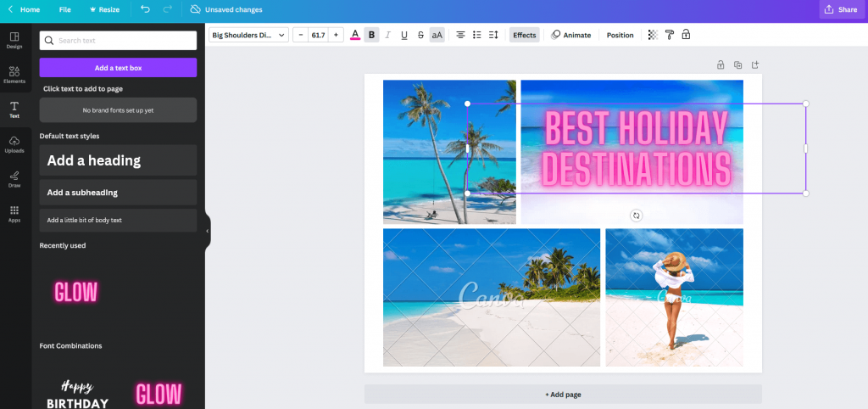This screenshot has width=868, height=409.
Task: Click Add a text box button
Action: [x=118, y=68]
